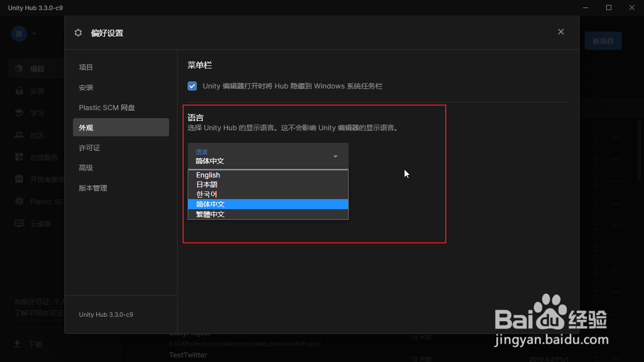The height and width of the screenshot is (362, 644).
Task: Click the Plastic SCM sidebar icon
Action: pyautogui.click(x=19, y=202)
